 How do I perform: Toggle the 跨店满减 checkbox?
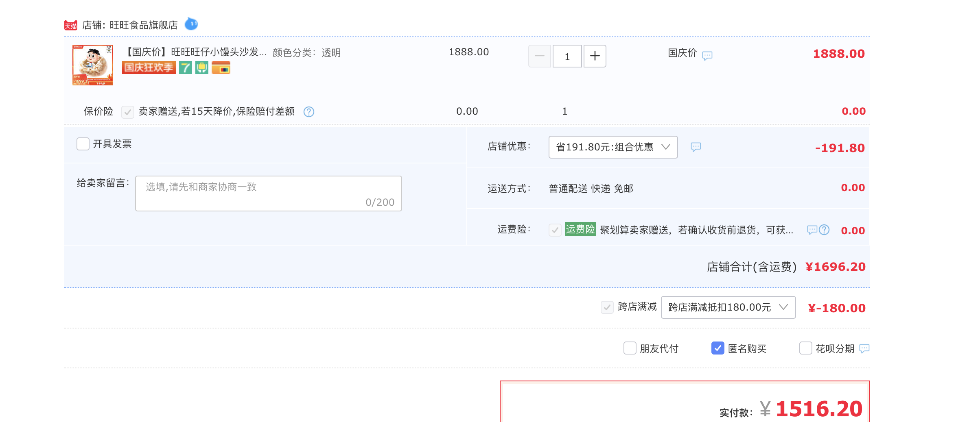[x=607, y=307]
